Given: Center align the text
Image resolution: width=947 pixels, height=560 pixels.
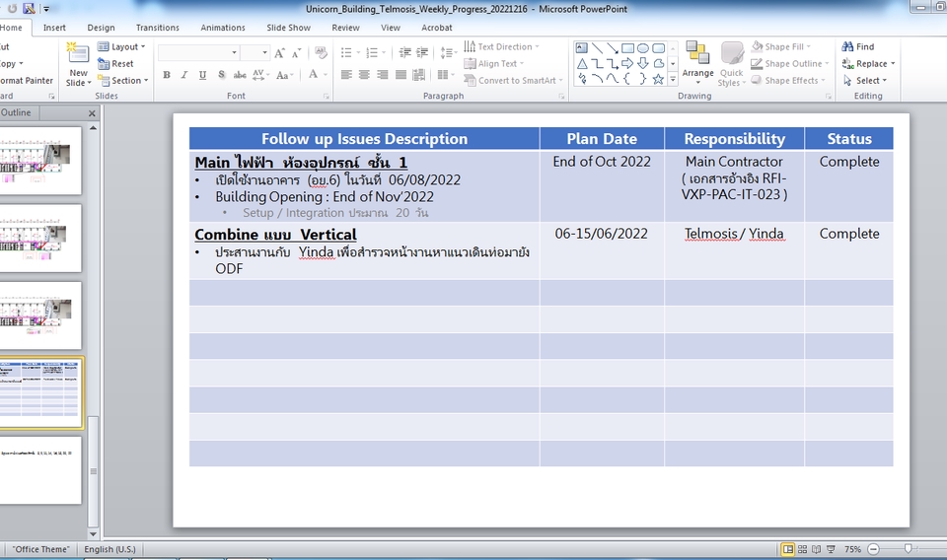Looking at the screenshot, I should pos(364,75).
